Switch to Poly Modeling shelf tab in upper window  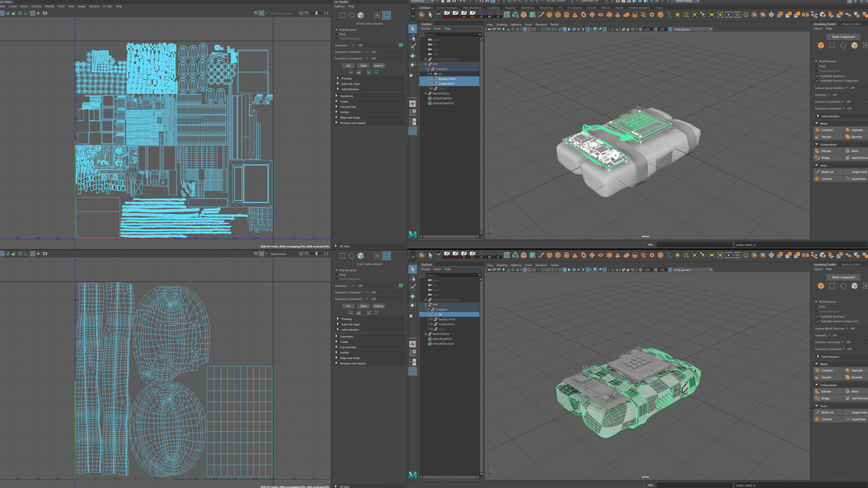click(473, 7)
